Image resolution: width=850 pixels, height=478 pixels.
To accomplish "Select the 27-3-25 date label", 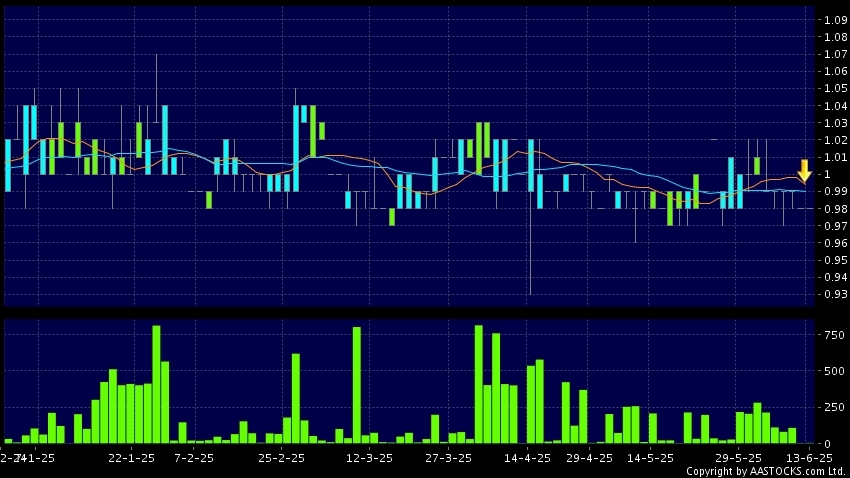I will click(448, 458).
